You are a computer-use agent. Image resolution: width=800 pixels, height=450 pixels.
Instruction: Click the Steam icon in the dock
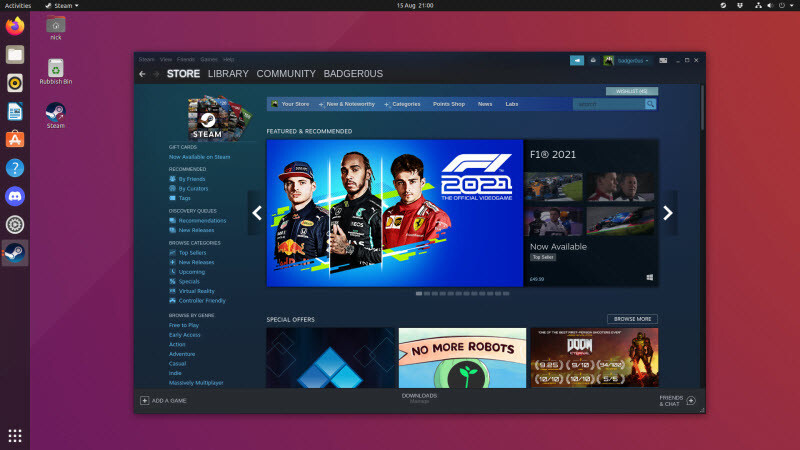tap(15, 253)
